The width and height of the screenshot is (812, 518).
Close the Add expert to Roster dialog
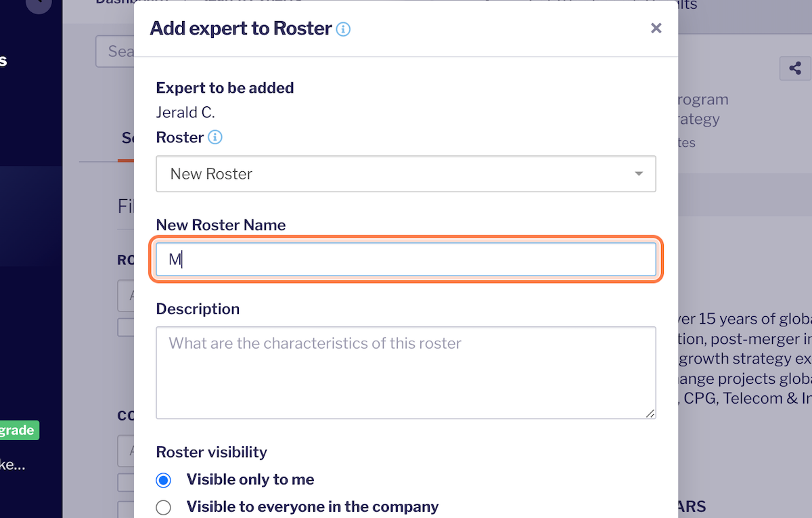point(656,28)
